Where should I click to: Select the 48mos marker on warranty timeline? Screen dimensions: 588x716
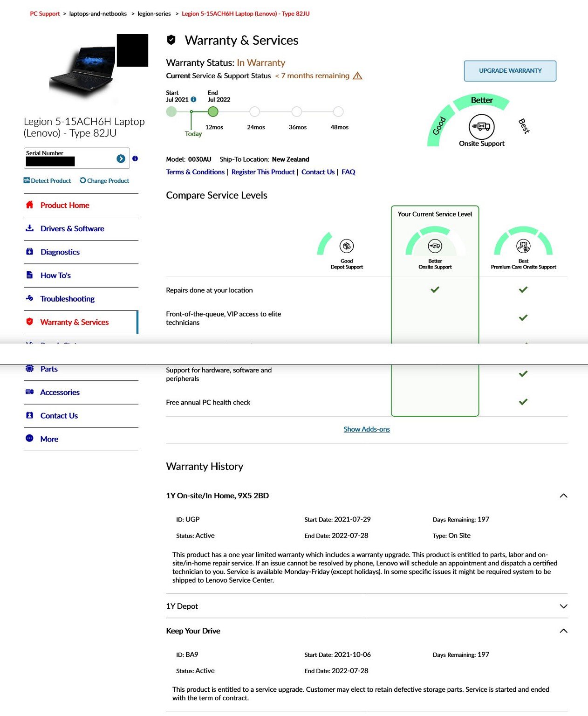click(x=338, y=111)
